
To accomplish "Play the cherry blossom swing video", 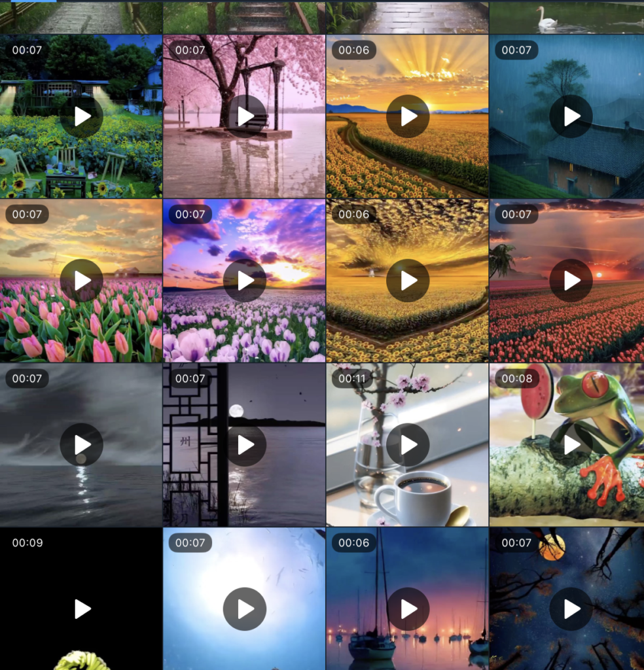I will [245, 116].
